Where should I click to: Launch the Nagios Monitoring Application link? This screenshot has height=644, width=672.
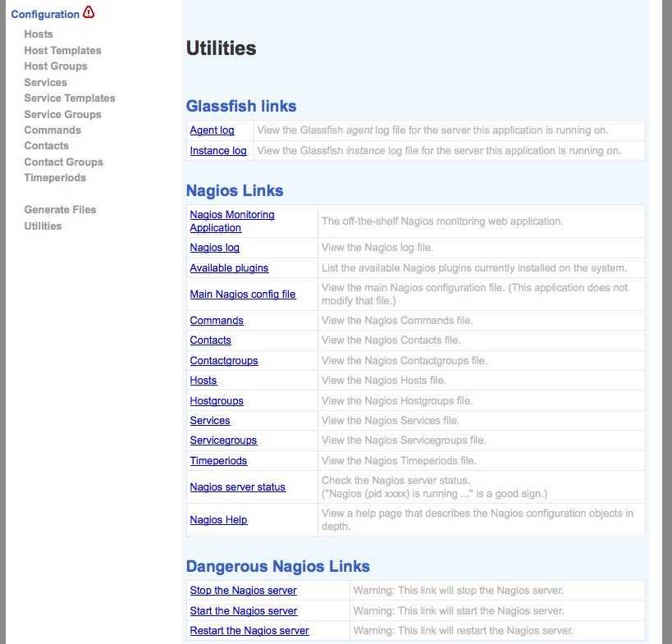pyautogui.click(x=232, y=222)
